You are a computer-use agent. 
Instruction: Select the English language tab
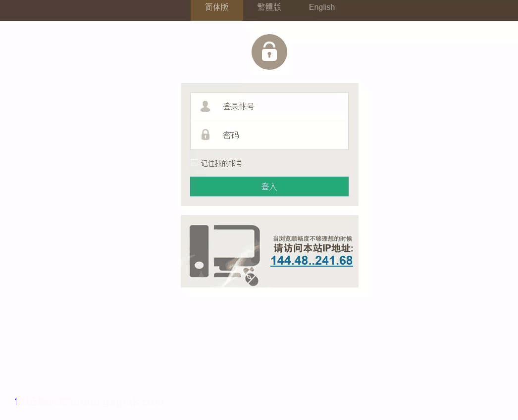point(322,7)
